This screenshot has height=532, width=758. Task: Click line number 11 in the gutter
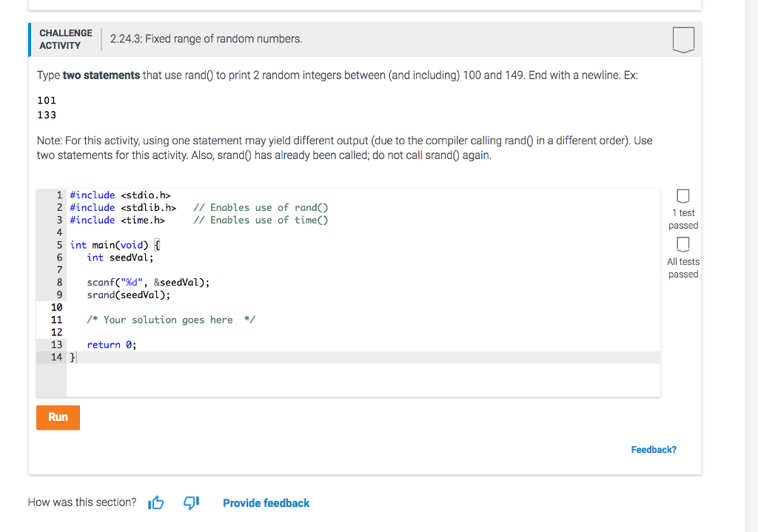57,319
